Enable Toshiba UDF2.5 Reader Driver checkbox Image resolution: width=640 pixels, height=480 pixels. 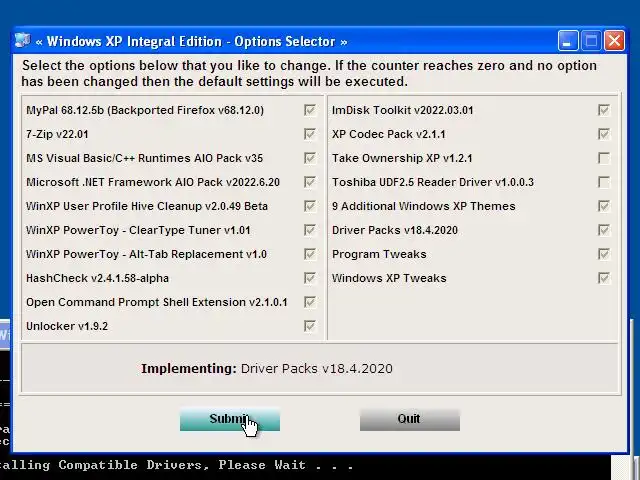tap(604, 182)
